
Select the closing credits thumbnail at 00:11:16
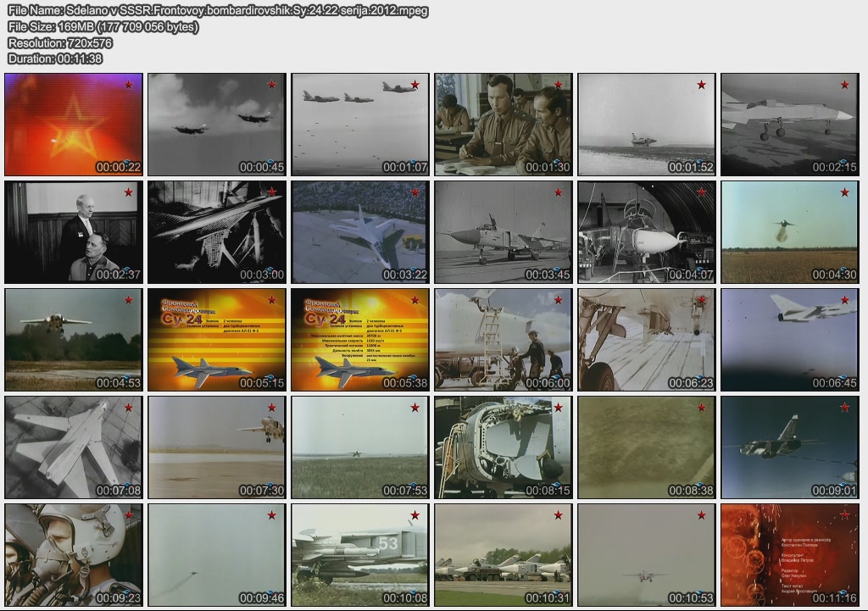790,555
